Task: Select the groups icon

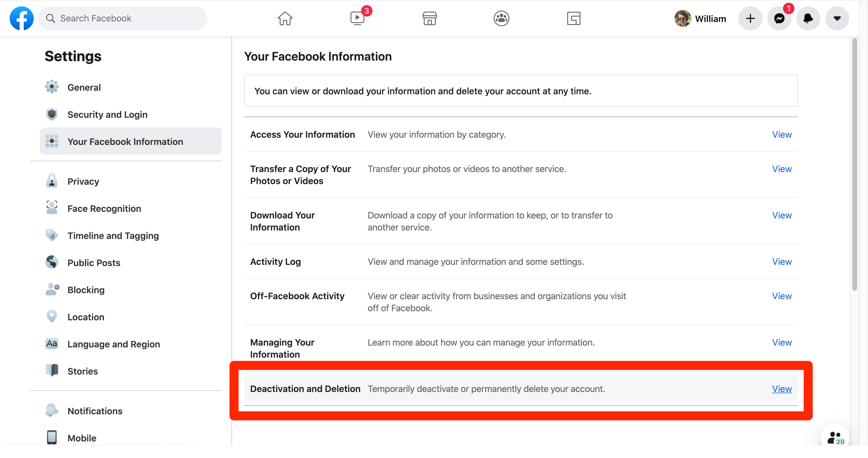Action: coord(501,18)
